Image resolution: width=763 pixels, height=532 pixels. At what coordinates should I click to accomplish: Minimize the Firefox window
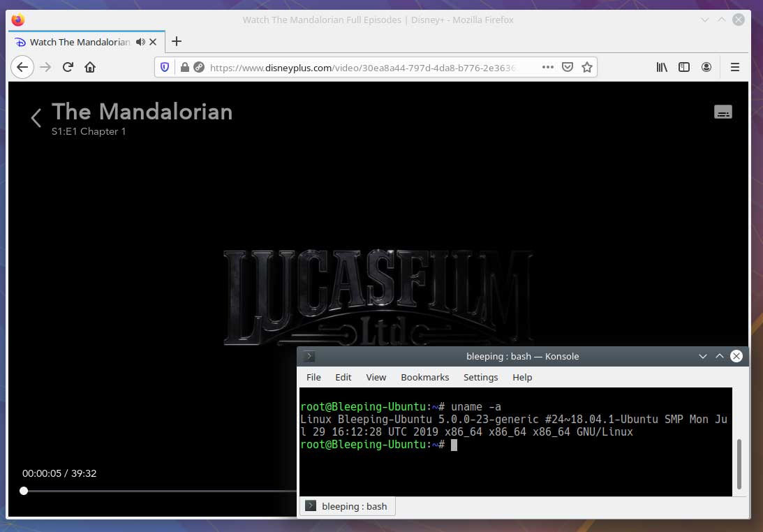[704, 20]
